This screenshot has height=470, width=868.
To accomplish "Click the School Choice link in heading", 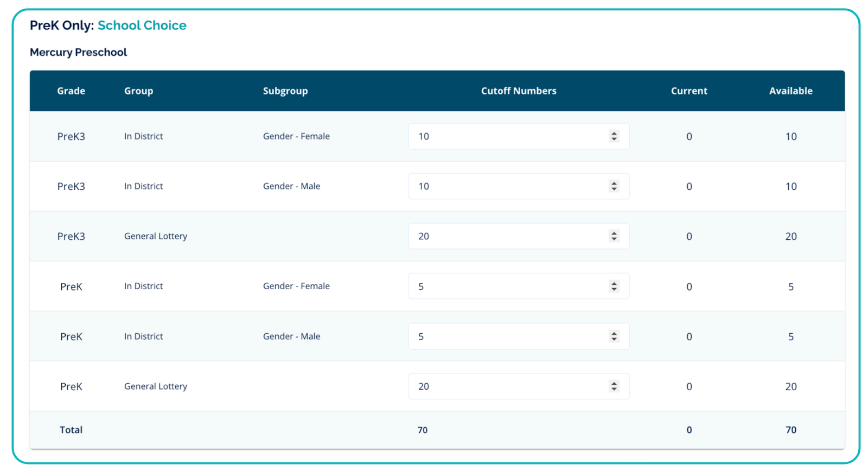I will 142,26.
